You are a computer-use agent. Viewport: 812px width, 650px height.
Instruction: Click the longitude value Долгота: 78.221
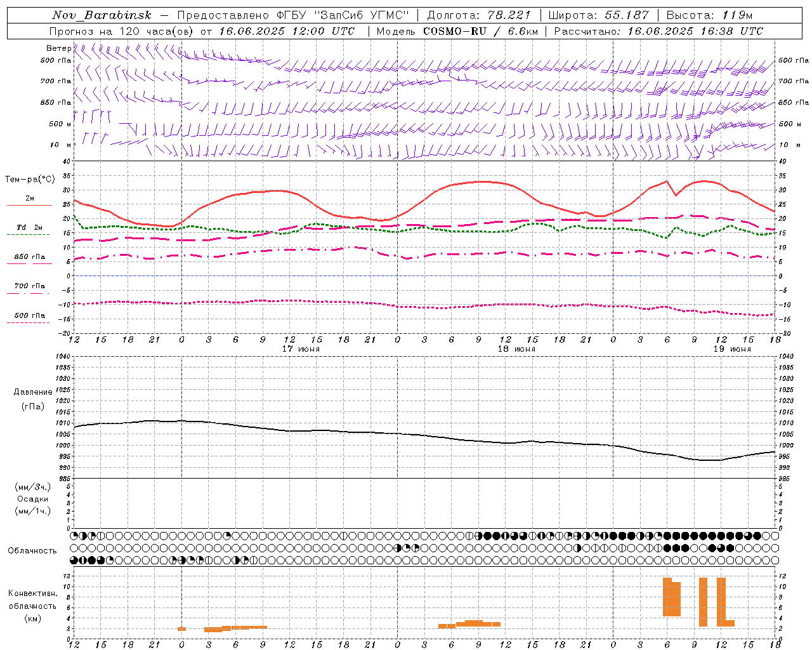point(479,15)
